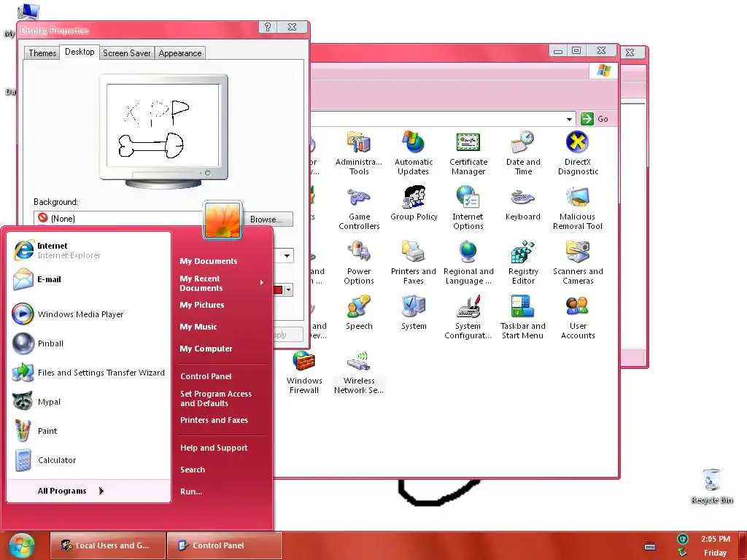
Task: Open Control Panel from Start menu
Action: pos(206,376)
